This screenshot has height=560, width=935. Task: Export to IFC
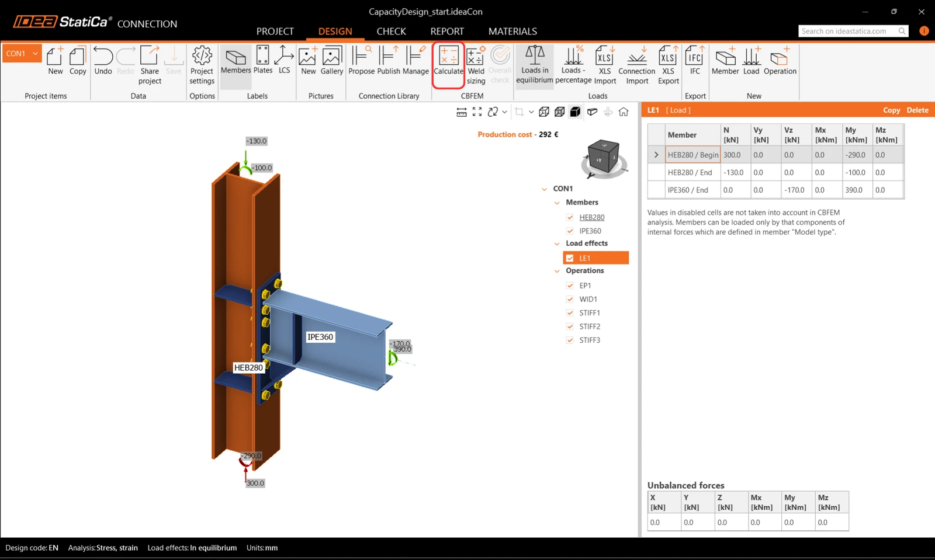point(695,60)
